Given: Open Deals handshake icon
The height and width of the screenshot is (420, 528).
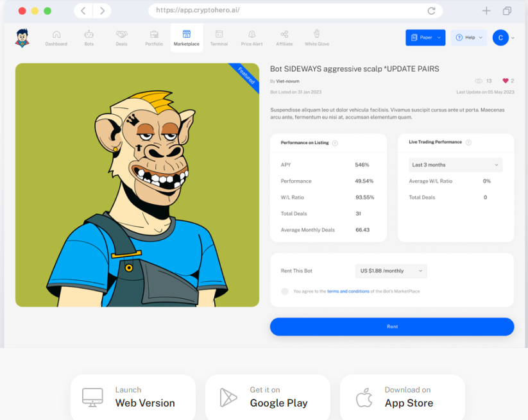Looking at the screenshot, I should click(x=121, y=35).
